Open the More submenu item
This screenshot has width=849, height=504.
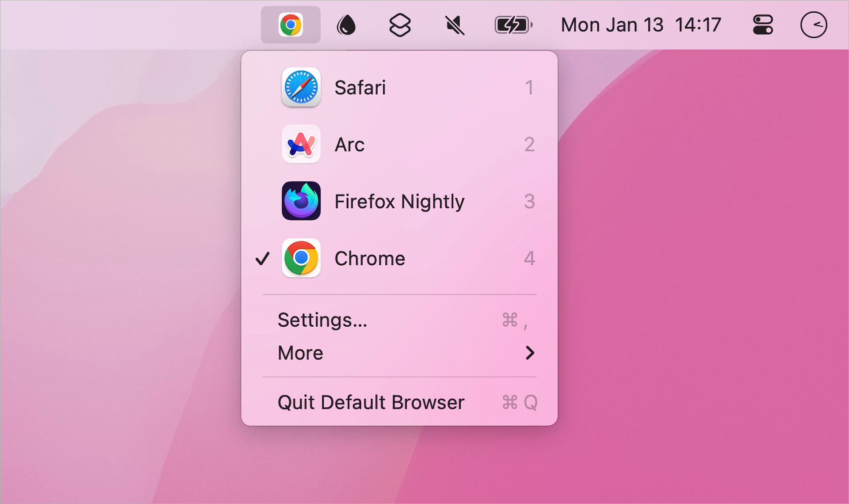click(x=301, y=353)
